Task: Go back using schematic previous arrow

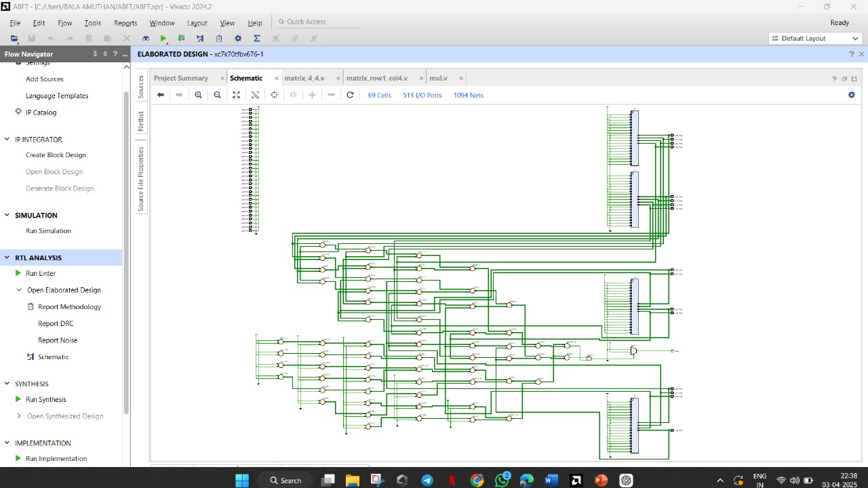Action: pos(161,95)
